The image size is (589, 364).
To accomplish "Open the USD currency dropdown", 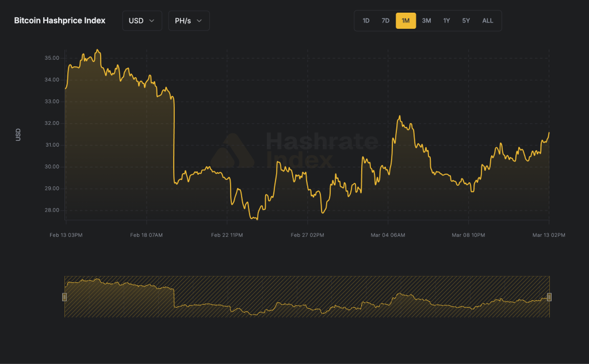I will click(141, 21).
